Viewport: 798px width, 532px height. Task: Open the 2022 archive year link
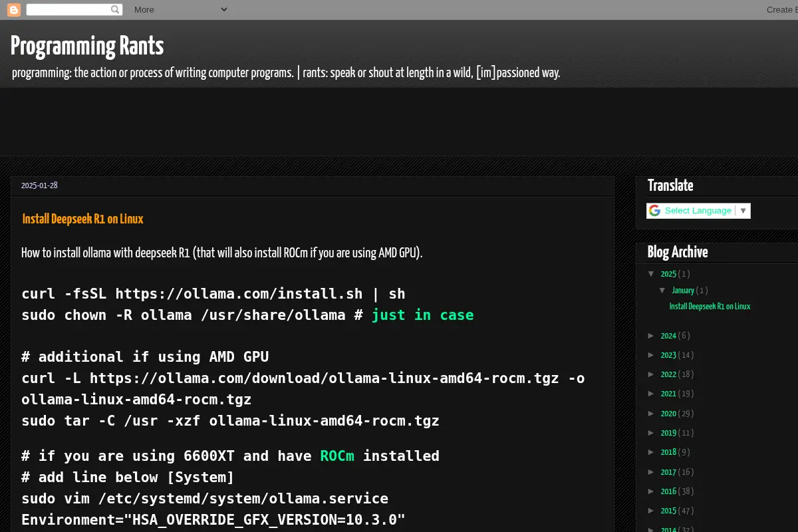tap(668, 374)
